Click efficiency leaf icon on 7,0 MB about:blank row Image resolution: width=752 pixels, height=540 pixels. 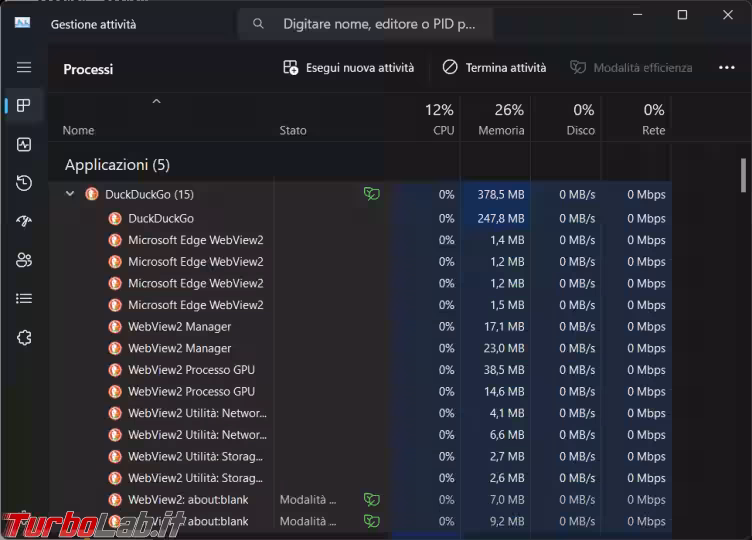click(x=372, y=500)
